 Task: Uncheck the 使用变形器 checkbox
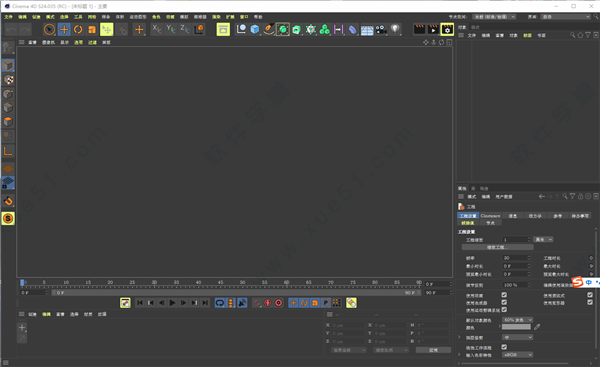pos(590,302)
